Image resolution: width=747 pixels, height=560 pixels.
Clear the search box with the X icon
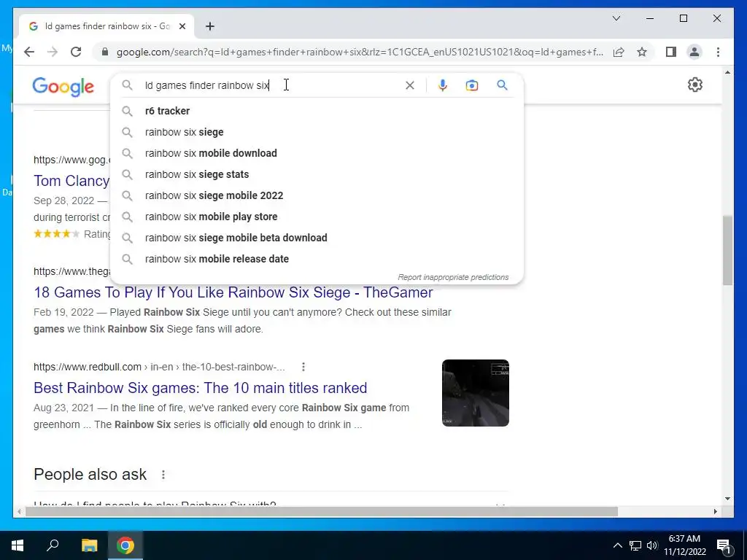(x=410, y=85)
